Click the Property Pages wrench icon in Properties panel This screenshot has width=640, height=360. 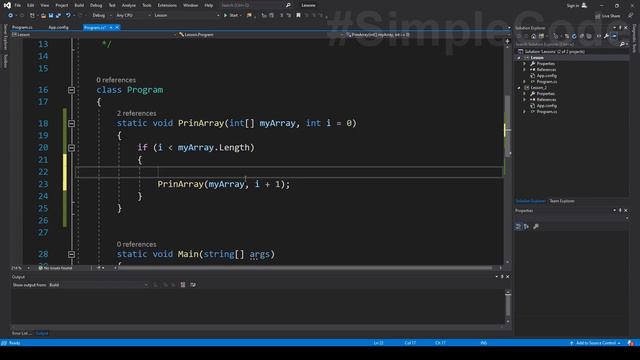(x=536, y=227)
